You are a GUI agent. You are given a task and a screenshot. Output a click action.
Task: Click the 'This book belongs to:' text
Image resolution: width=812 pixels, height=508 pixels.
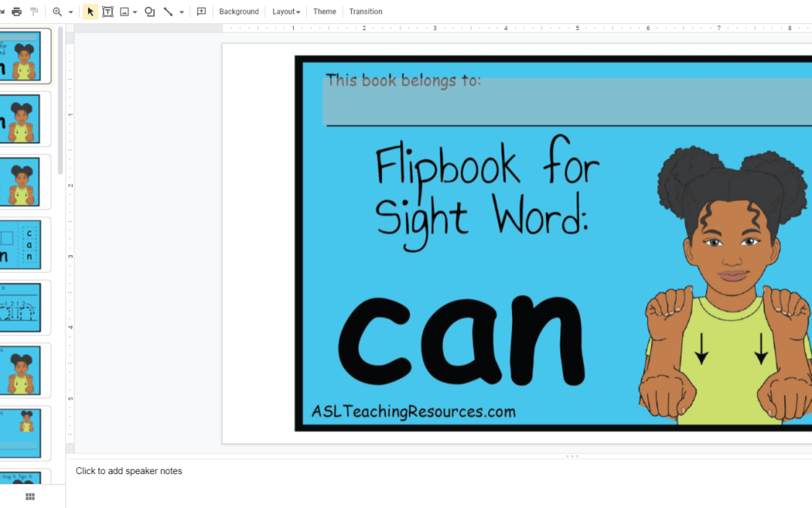(403, 81)
